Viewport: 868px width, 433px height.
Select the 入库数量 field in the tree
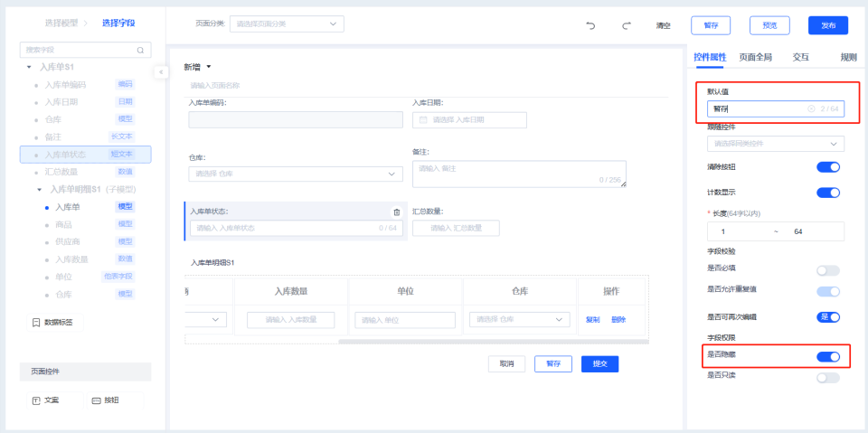[x=85, y=259]
